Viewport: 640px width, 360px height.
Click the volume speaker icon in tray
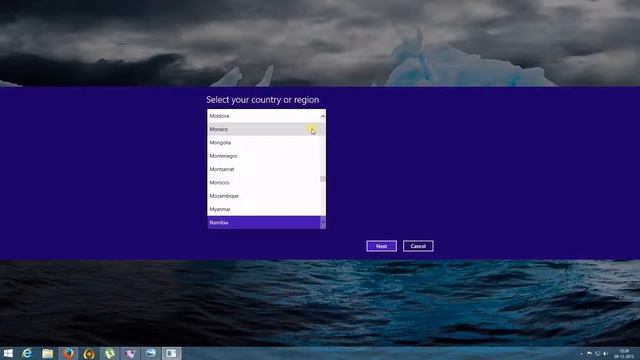click(x=606, y=354)
